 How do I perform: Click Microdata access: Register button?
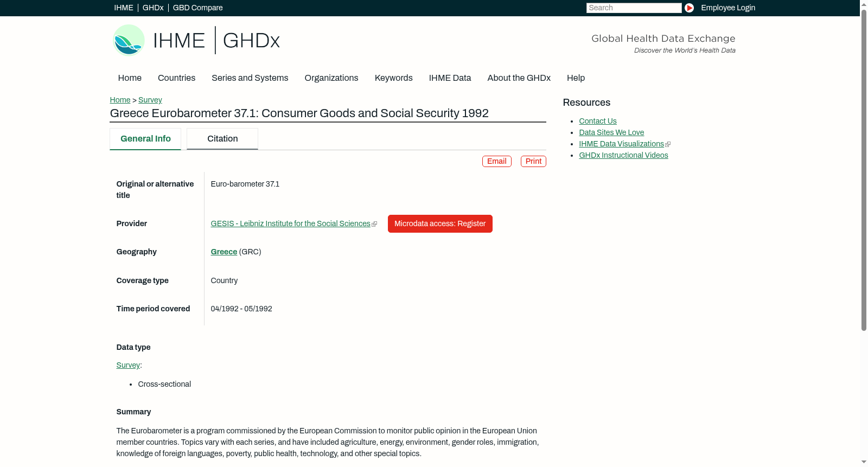click(x=440, y=224)
